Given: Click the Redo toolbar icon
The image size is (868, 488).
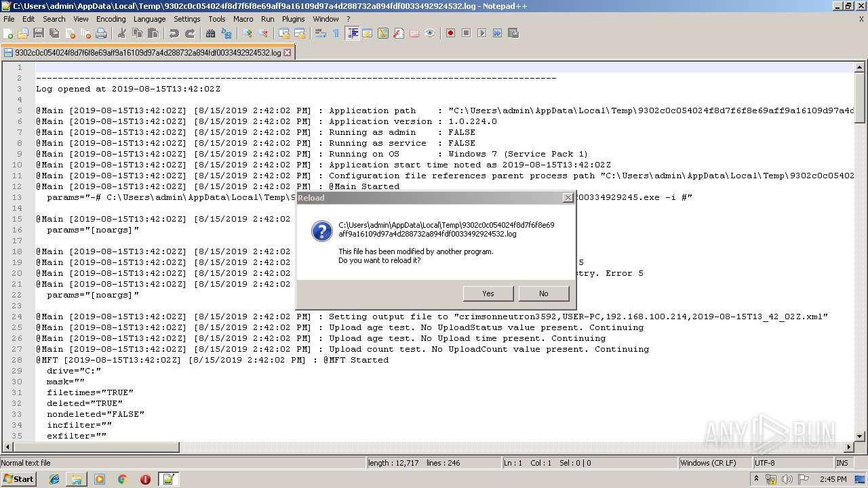Looking at the screenshot, I should tap(190, 33).
